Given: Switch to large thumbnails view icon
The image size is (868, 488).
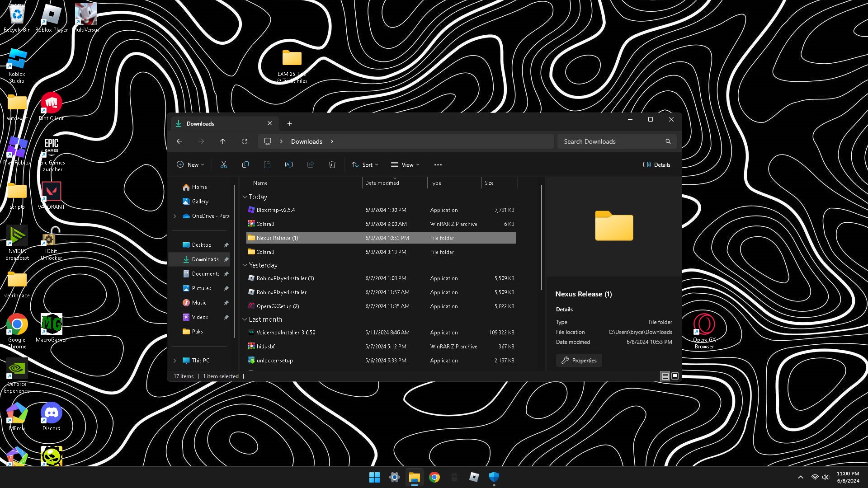Looking at the screenshot, I should 675,376.
